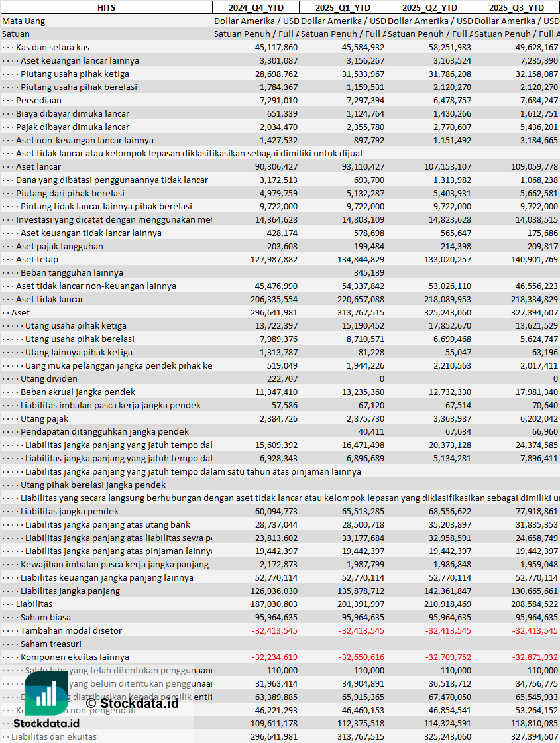Select Aset tidak lancar non-keuangan lainnya label
This screenshot has width=560, height=743.
click(96, 286)
